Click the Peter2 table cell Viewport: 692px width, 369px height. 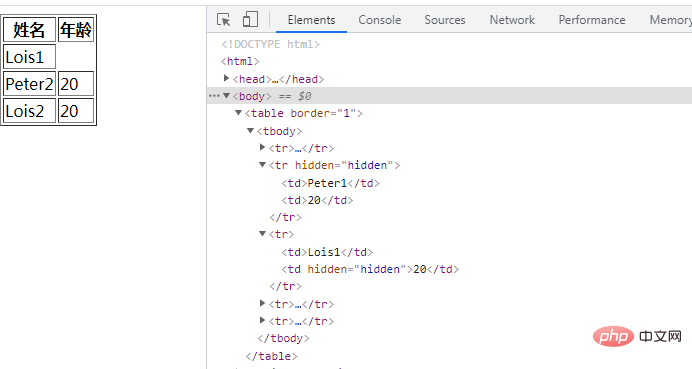coord(30,83)
